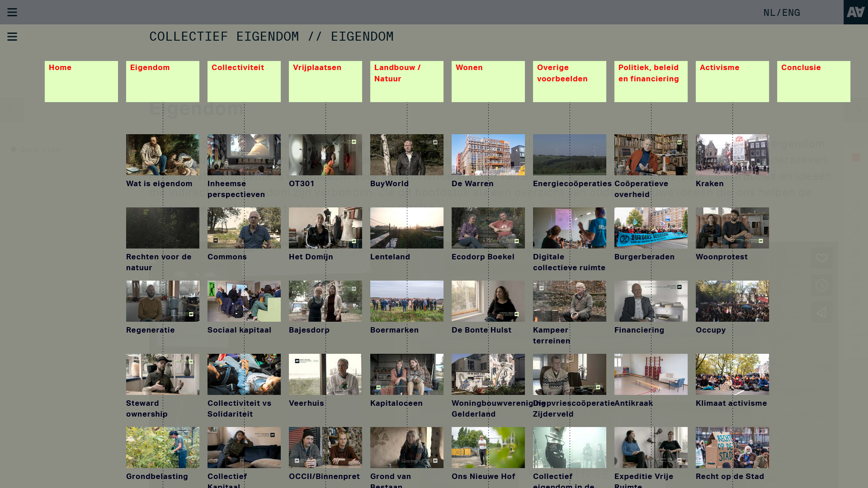Open the Landbouw / Natuur menu card
Screen dimensions: 868x488
coord(407,81)
